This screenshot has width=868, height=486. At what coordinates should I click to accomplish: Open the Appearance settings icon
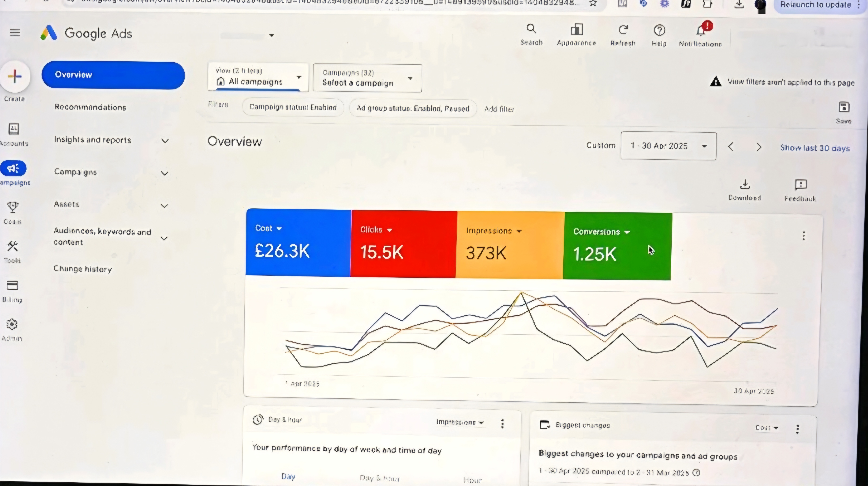pyautogui.click(x=577, y=30)
